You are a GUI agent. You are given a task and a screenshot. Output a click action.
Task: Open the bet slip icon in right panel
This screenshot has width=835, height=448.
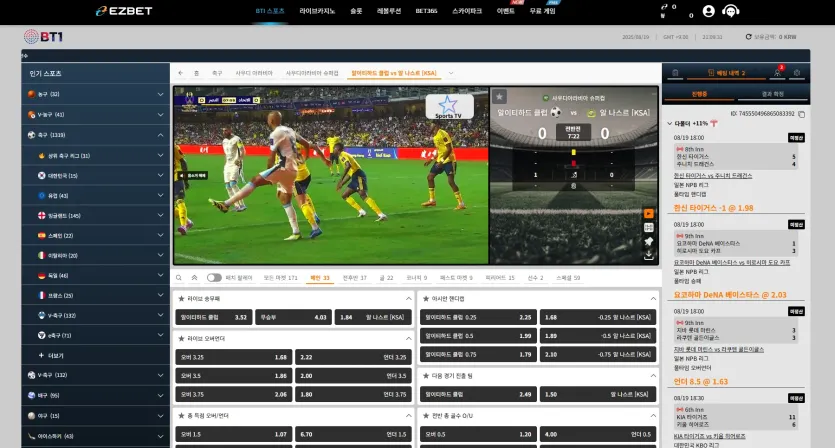click(675, 73)
